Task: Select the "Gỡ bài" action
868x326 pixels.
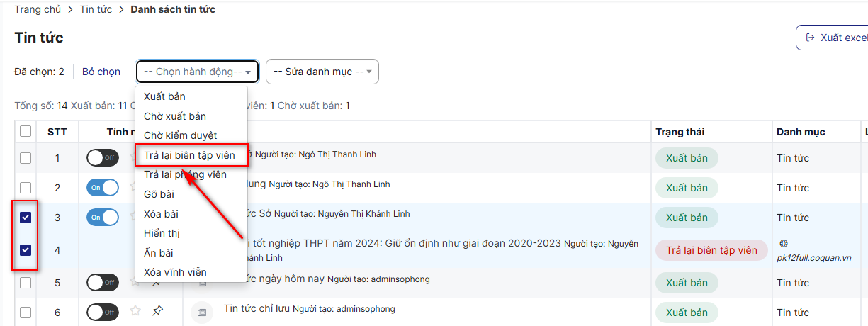Action: click(159, 194)
